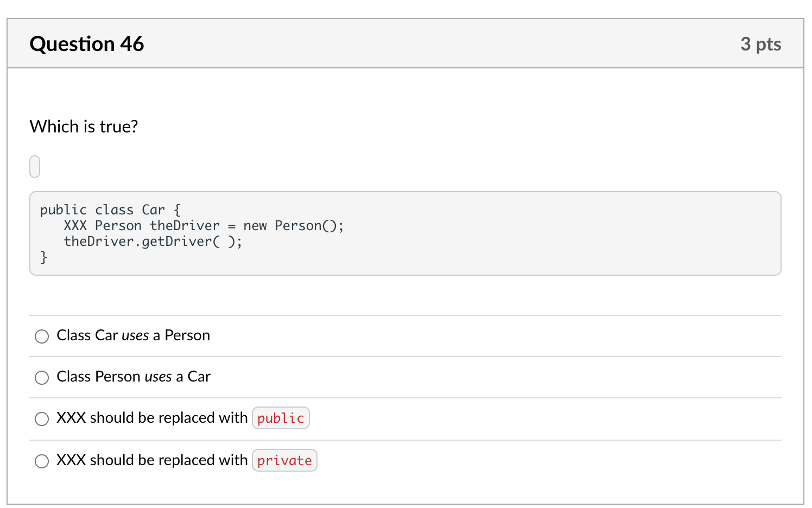Select the answer "Class Car uses a Person"
The image size is (812, 508).
click(x=42, y=336)
